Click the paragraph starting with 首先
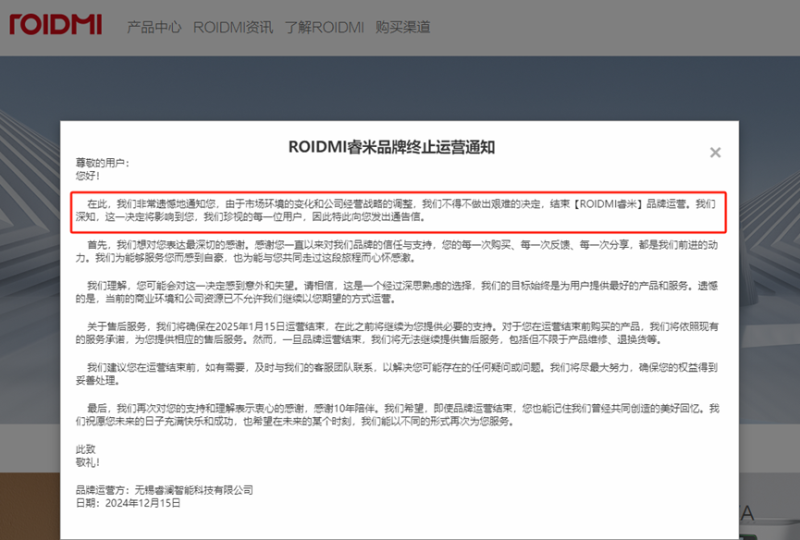This screenshot has width=800, height=540. [400, 249]
